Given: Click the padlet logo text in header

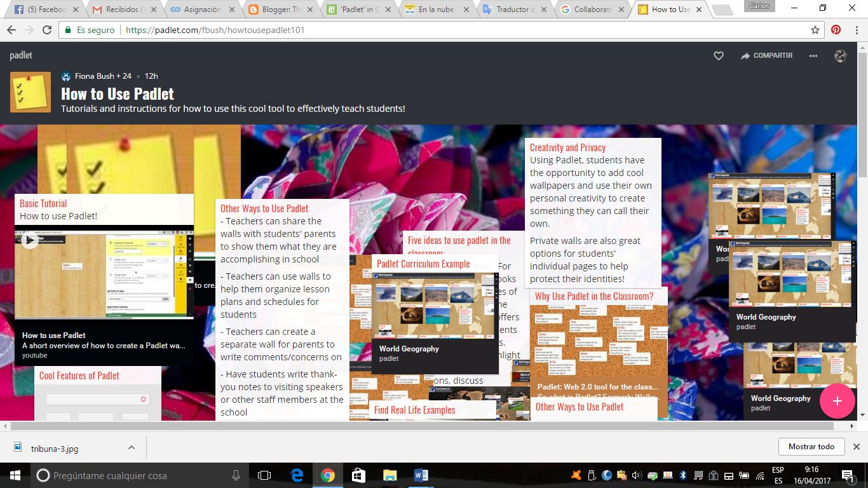Looking at the screenshot, I should click(21, 55).
